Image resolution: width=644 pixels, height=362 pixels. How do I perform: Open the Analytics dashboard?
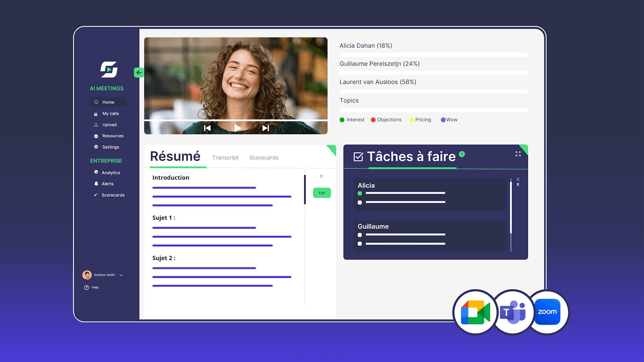click(x=111, y=172)
